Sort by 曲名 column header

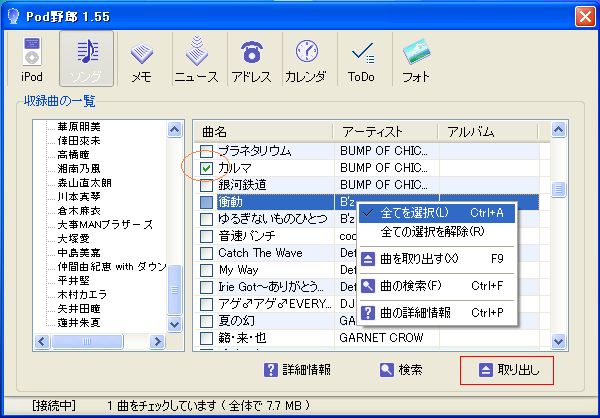click(264, 132)
